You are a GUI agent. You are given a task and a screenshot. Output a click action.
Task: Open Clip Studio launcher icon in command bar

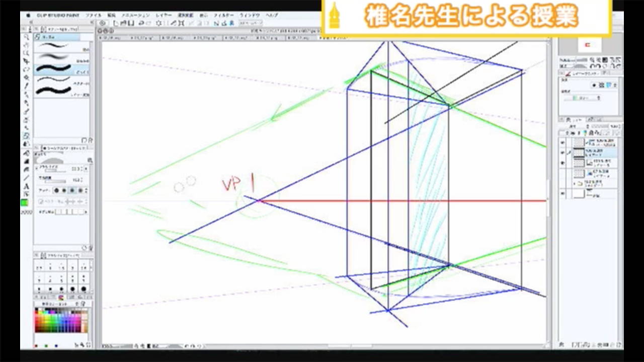pos(103,23)
